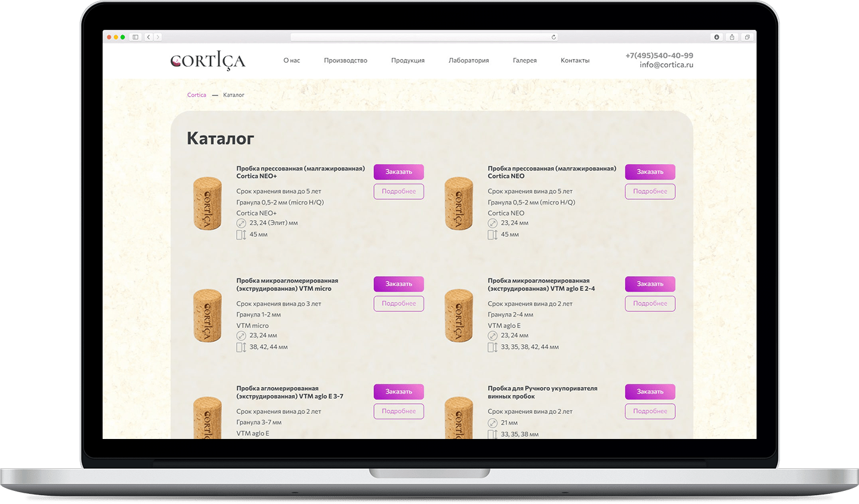Show all tabs with the tabs icon

(747, 37)
